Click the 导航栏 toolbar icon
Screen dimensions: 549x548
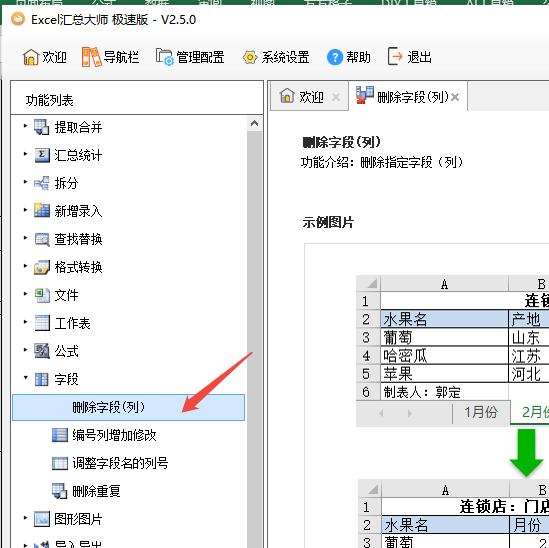coord(91,57)
